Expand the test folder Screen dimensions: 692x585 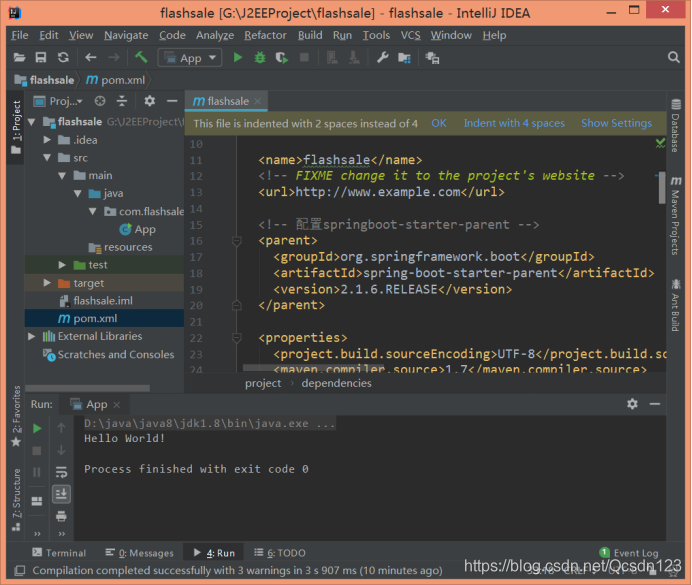62,265
